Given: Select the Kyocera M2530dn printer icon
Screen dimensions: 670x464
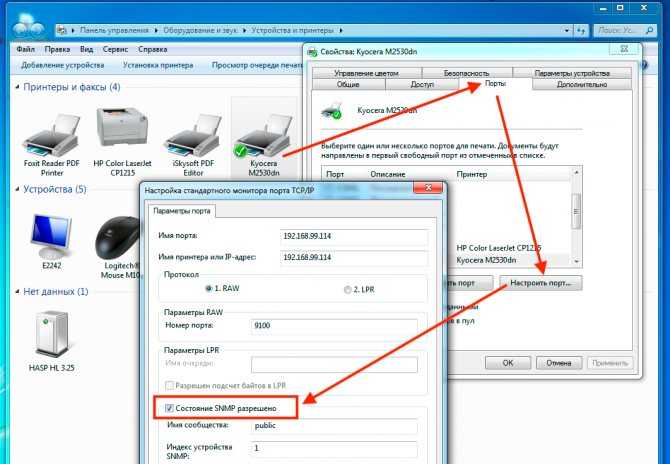Looking at the screenshot, I should [x=264, y=137].
